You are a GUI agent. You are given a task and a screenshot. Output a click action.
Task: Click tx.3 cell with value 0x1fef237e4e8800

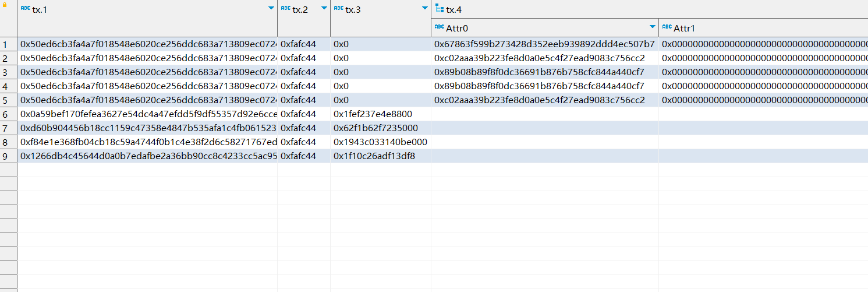pos(373,114)
